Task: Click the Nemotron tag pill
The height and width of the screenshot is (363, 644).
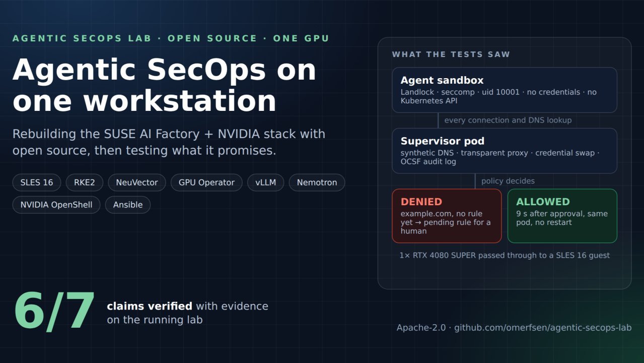Action: (x=317, y=183)
